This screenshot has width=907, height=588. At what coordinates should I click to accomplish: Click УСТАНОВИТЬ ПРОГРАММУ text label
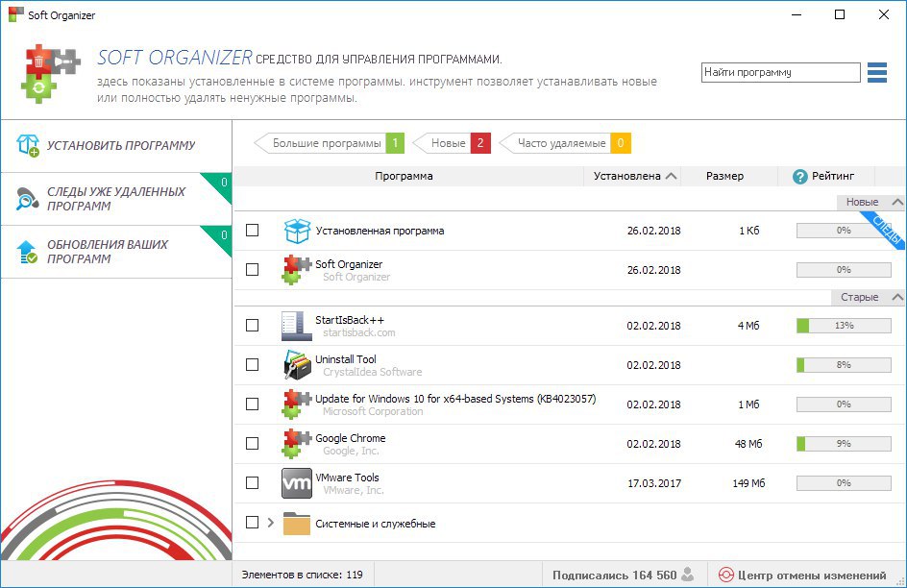click(121, 146)
